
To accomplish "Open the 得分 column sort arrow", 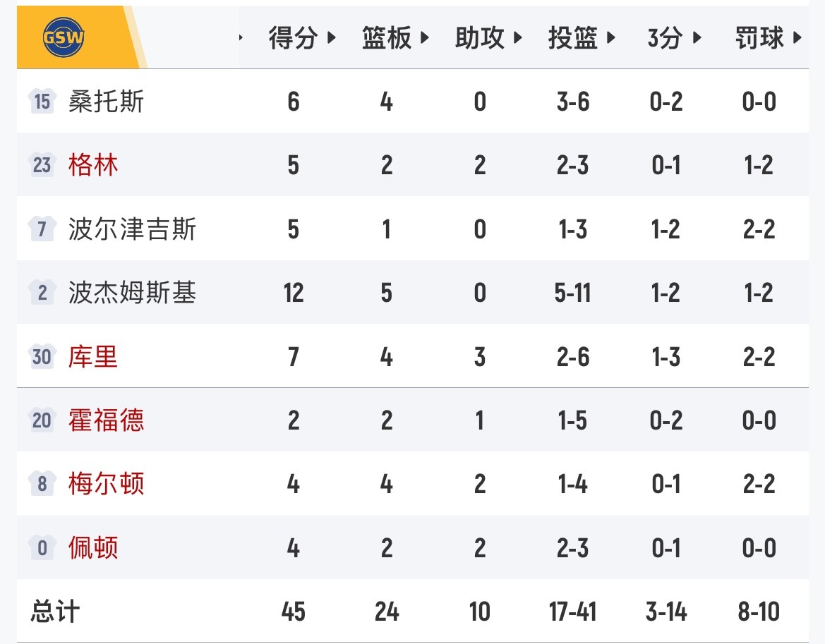I will pyautogui.click(x=332, y=39).
